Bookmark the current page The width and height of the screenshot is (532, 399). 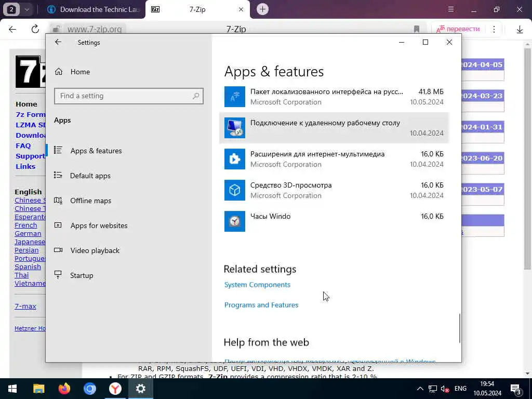click(x=417, y=29)
